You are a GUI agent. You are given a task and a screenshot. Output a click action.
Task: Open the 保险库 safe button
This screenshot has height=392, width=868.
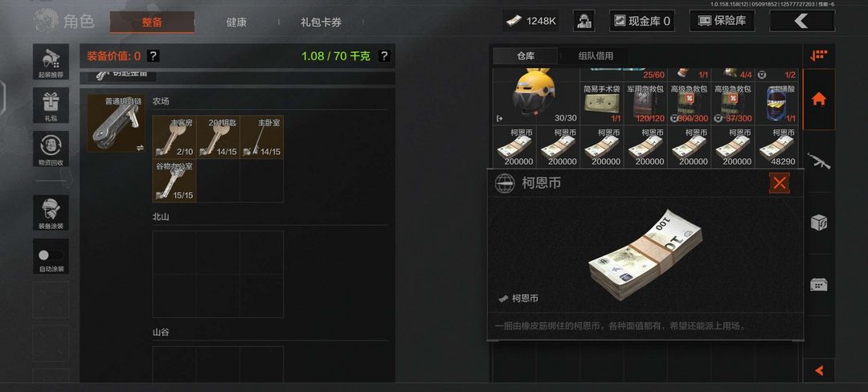point(723,21)
